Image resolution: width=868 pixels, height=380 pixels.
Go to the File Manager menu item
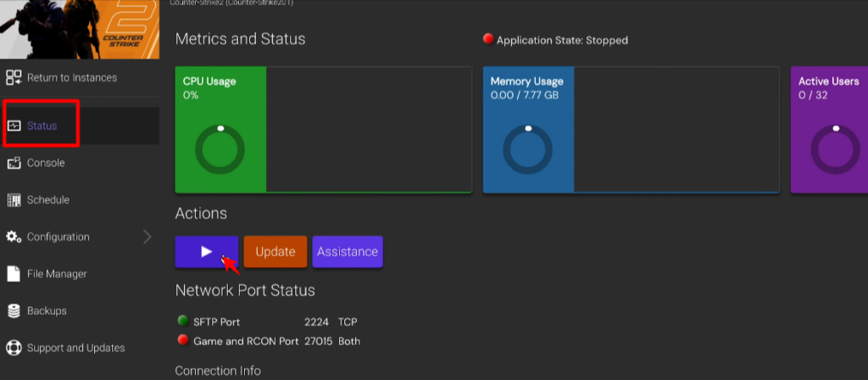pos(57,274)
